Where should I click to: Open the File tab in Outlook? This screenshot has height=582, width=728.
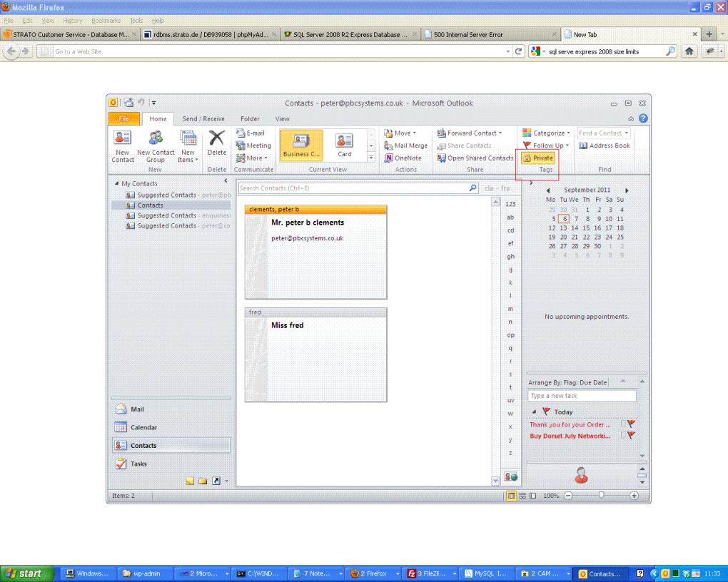click(124, 119)
